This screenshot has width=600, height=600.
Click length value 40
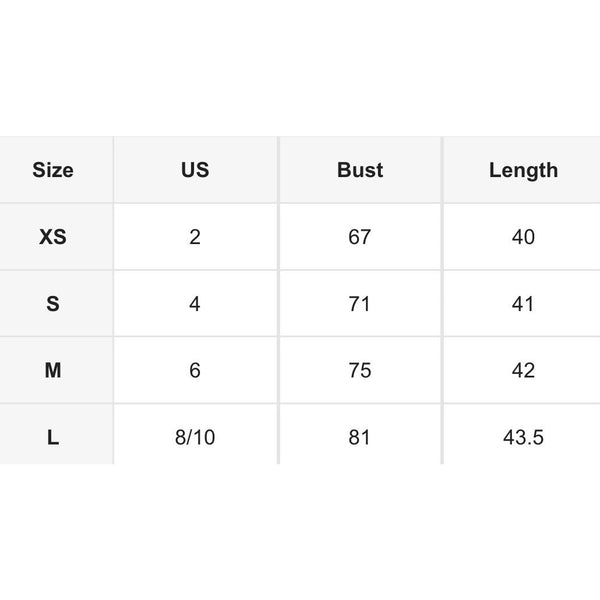pos(523,237)
